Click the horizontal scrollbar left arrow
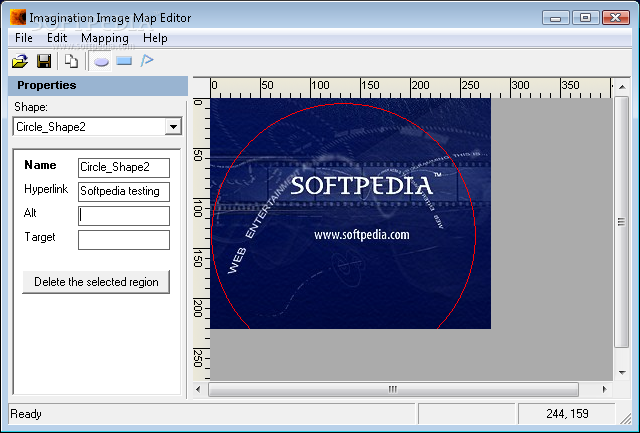Screen dimensions: 640x433 coord(198,389)
